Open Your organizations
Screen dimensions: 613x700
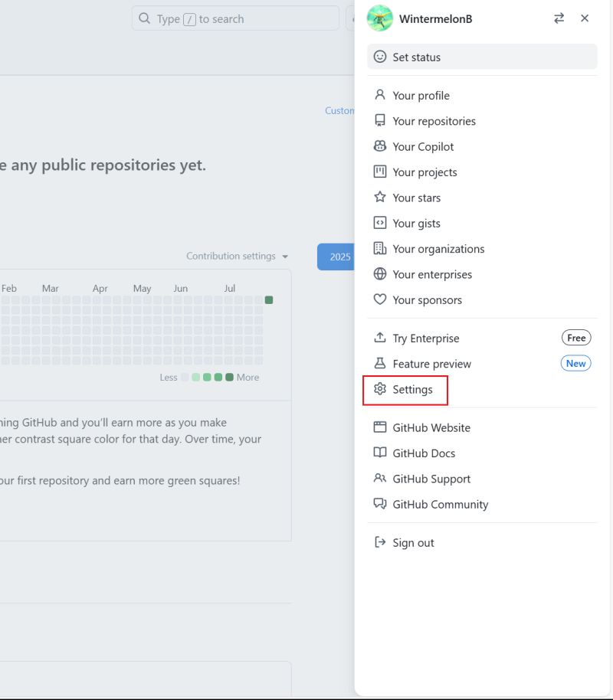pos(438,248)
